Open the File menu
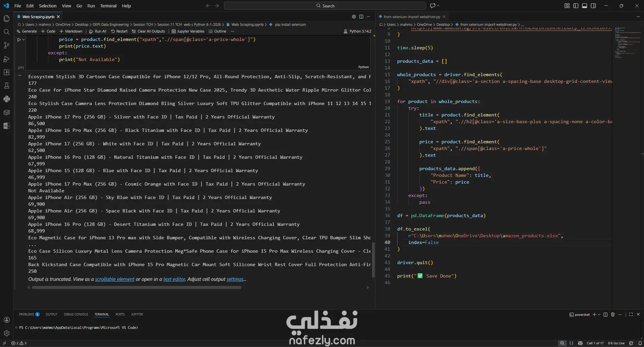 point(18,6)
